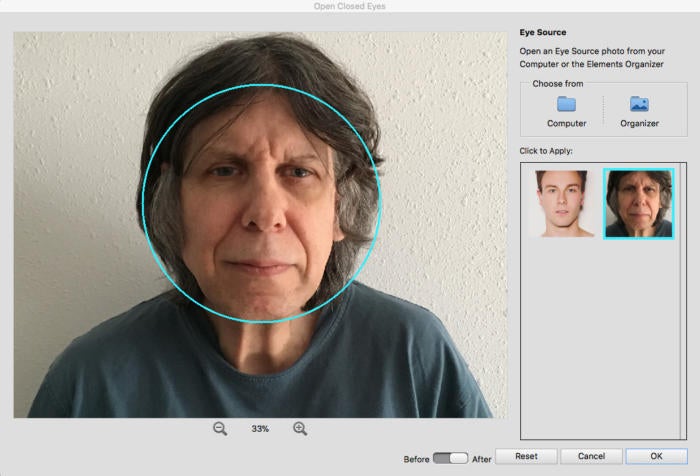700x476 pixels.
Task: Click the Computer folder icon
Action: [x=567, y=104]
